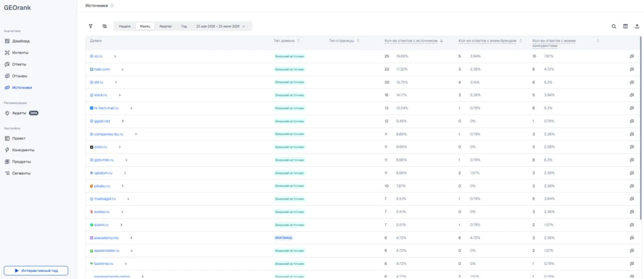Viewport: 644px width, 279px height.
Task: Expand the companies.rbc.ru row chevron
Action: [x=136, y=134]
